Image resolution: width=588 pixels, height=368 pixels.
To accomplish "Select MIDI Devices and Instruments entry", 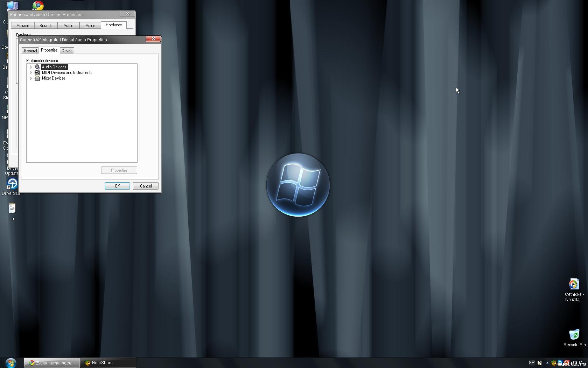I will click(67, 73).
